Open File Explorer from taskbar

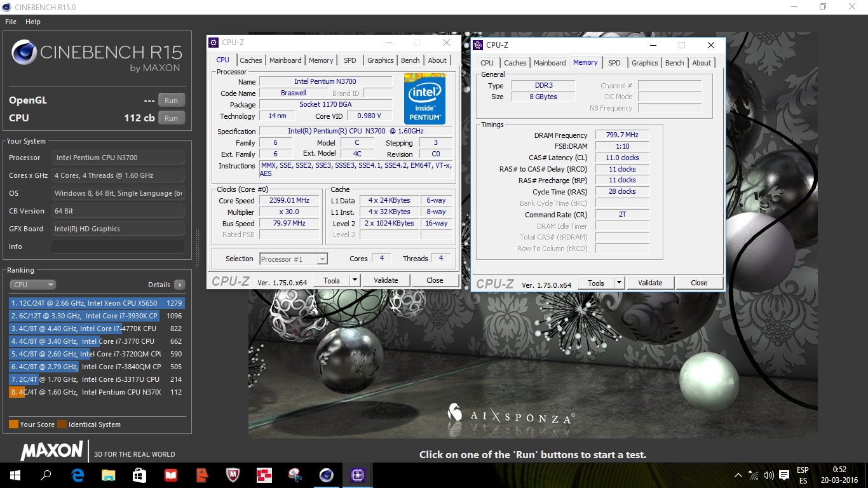pos(109,475)
